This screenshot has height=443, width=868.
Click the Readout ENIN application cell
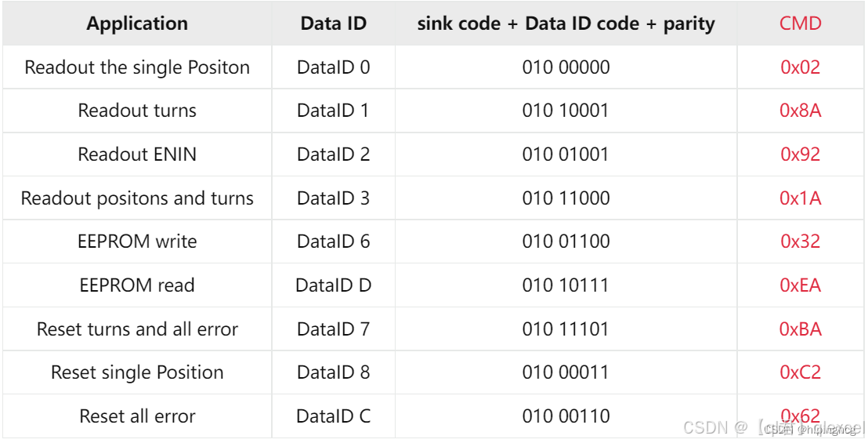click(x=137, y=154)
